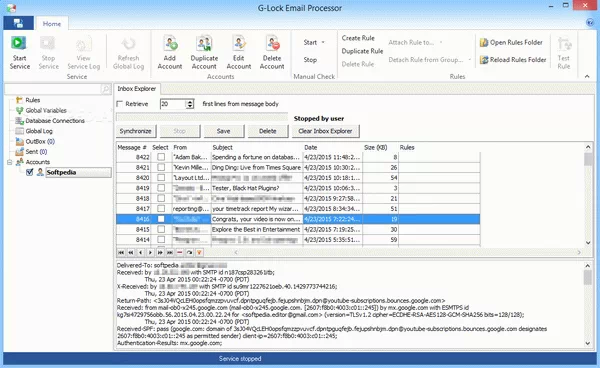Viewport: 600px width, 368px height.
Task: Click Stop under Manual Check
Action: pyautogui.click(x=310, y=60)
